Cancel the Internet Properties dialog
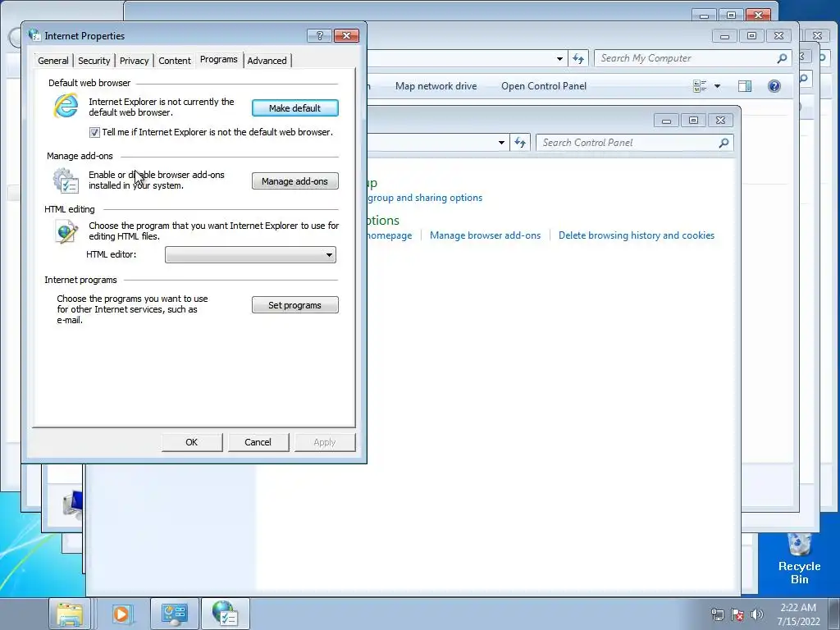This screenshot has height=630, width=840. (x=258, y=442)
